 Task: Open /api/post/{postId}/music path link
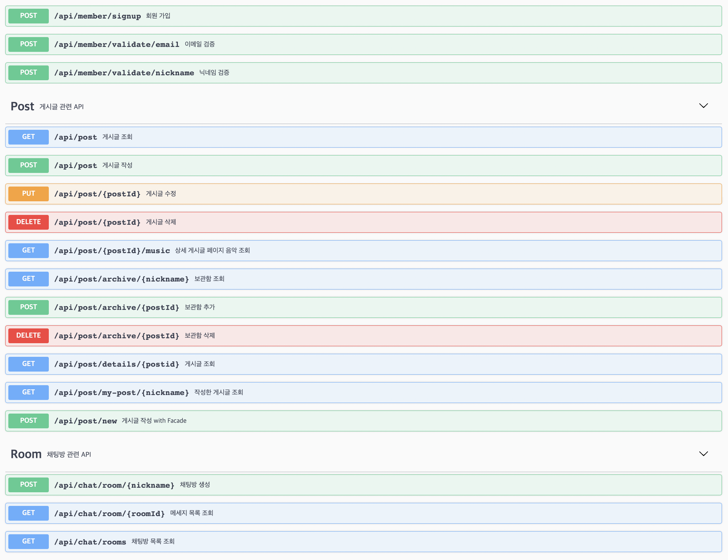(x=112, y=250)
